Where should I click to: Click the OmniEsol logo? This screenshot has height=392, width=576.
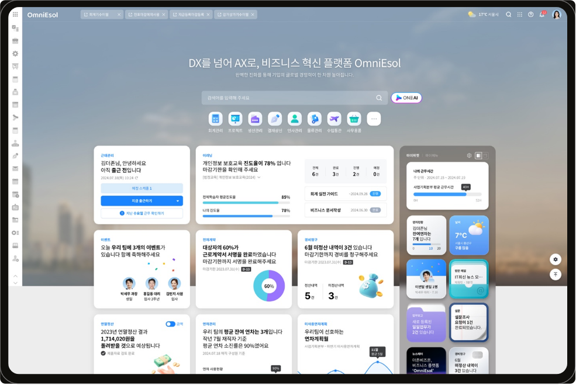[43, 15]
